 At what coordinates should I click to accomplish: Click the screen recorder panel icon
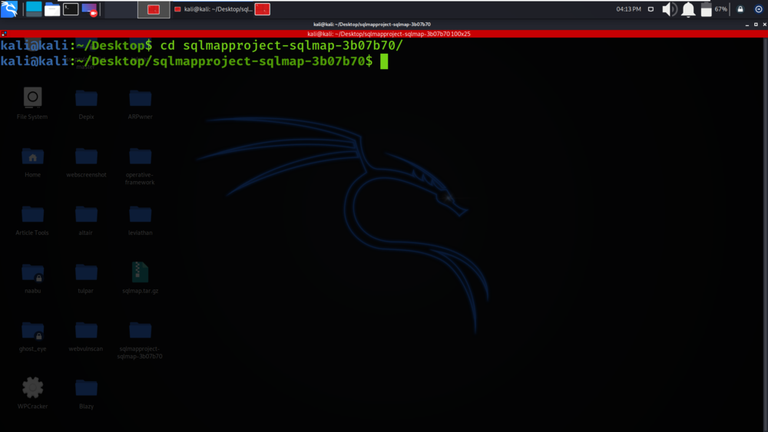pos(89,9)
